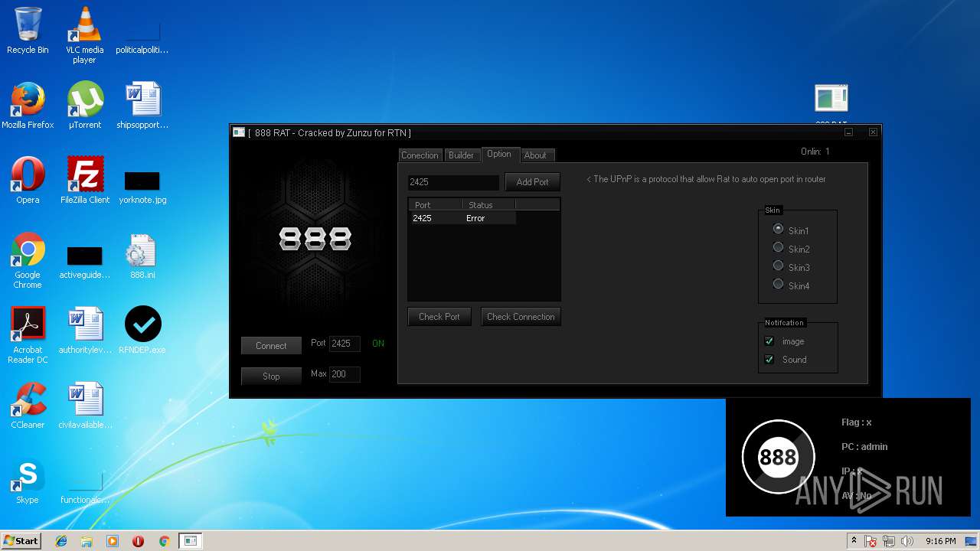Open the Google Chrome desktop shortcut
Viewport: 980px width, 551px height.
[x=28, y=260]
